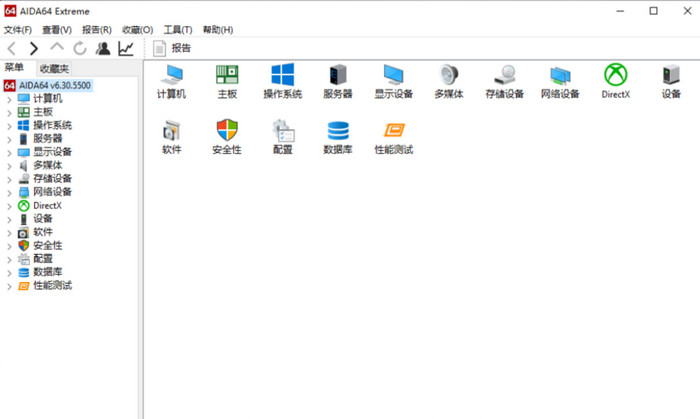The width and height of the screenshot is (700, 419).
Task: Open the 报告(R) menu
Action: tap(96, 30)
